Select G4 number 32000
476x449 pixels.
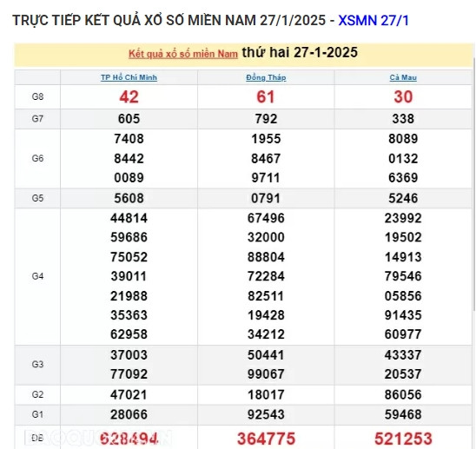[266, 237]
